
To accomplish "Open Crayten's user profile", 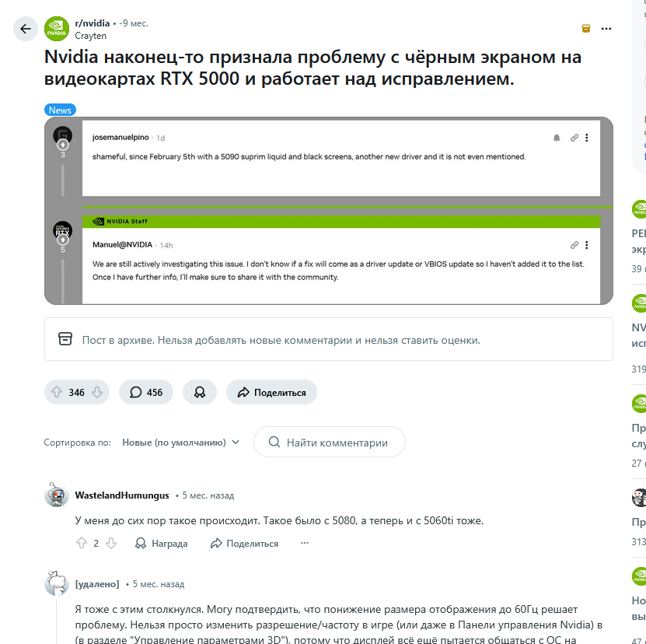I will click(x=91, y=36).
